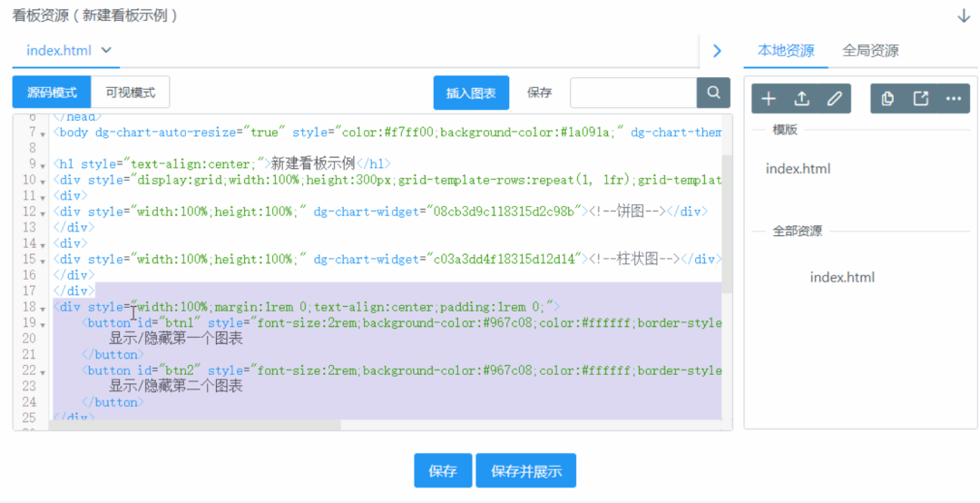
Task: Open the three-dots more options menu
Action: tap(953, 99)
